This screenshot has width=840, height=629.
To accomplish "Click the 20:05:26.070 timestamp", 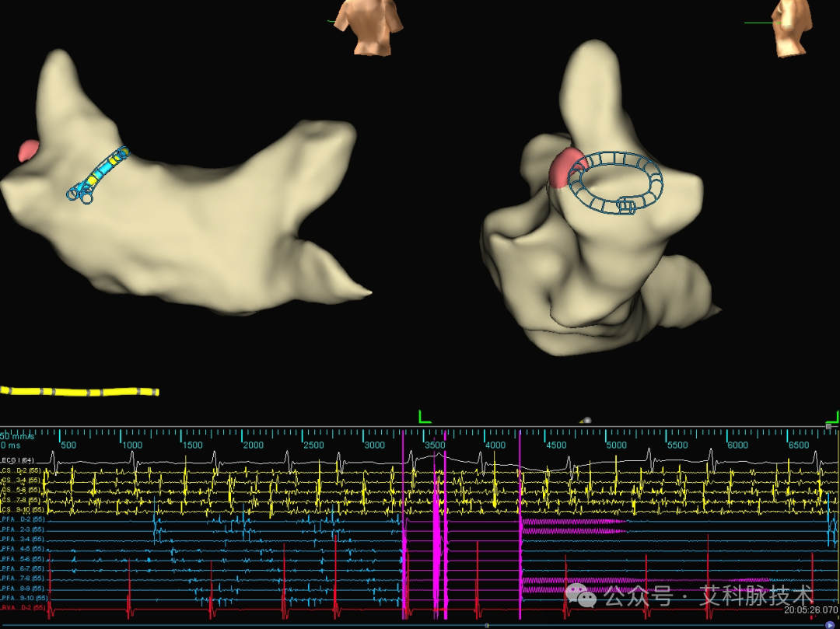I will [811, 610].
